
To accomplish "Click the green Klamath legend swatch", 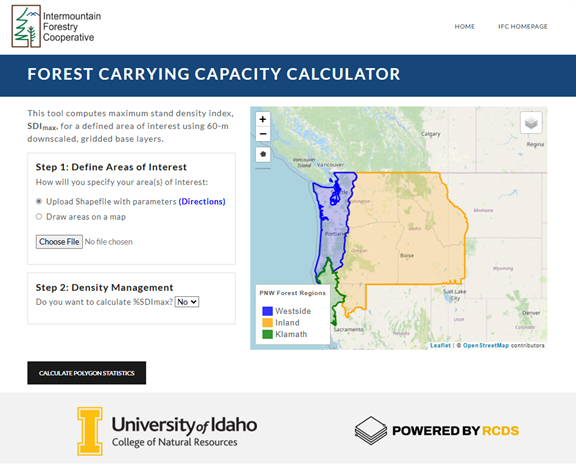I will click(x=267, y=334).
